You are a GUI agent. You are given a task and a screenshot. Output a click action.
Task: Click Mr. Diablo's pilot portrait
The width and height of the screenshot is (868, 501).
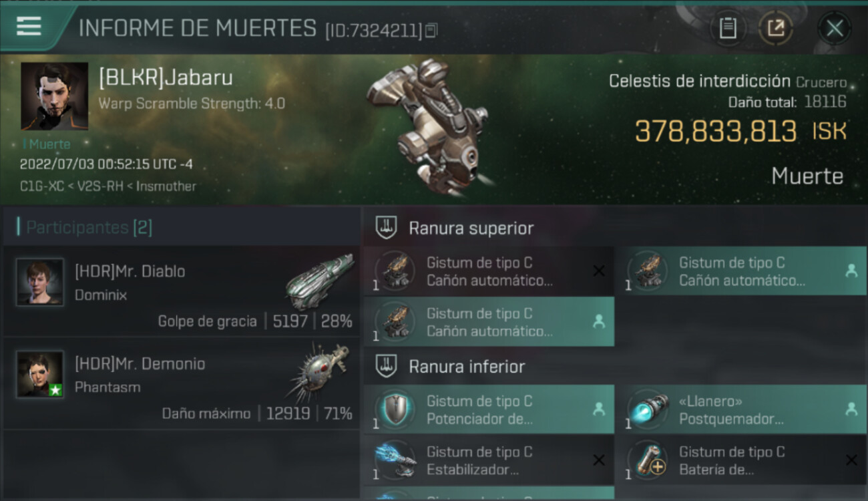pyautogui.click(x=40, y=283)
